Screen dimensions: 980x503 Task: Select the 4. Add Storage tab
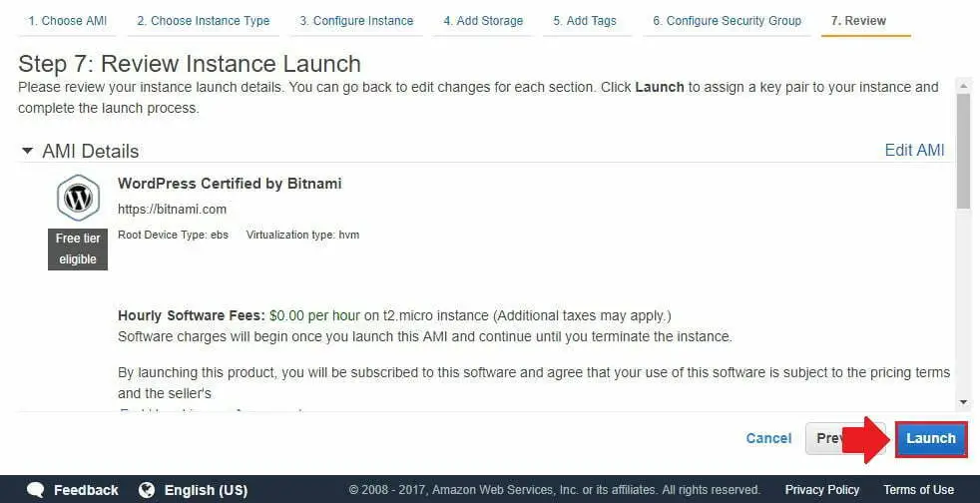pyautogui.click(x=483, y=21)
